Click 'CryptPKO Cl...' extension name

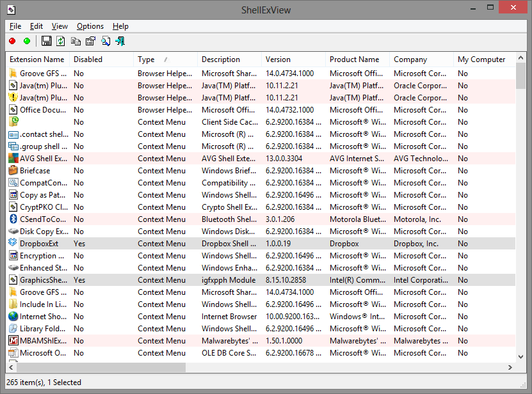click(44, 207)
